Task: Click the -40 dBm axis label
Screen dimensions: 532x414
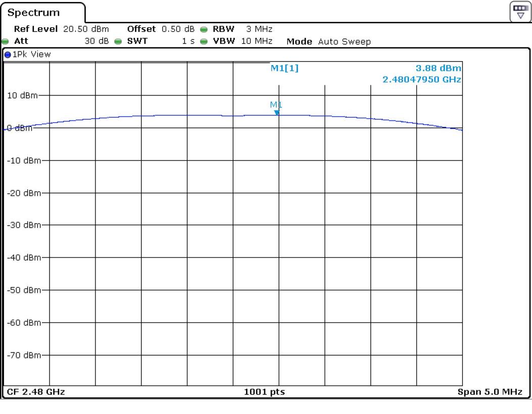Action: 24,257
